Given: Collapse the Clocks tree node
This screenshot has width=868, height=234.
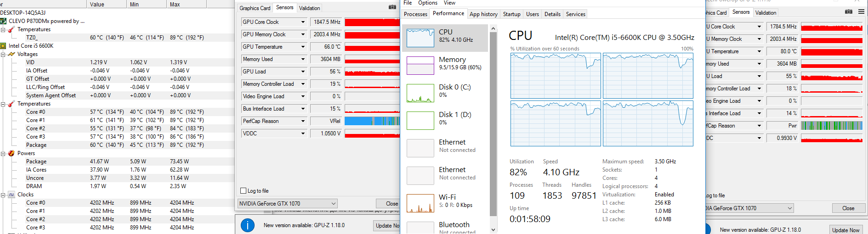Looking at the screenshot, I should (3, 195).
